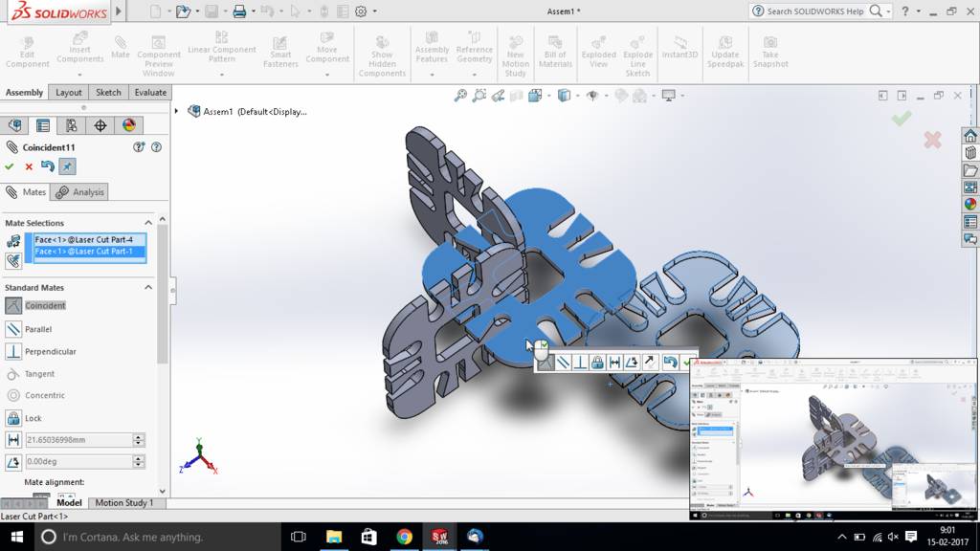Select the Concentric standard mate
The width and height of the screenshot is (980, 551).
click(x=35, y=395)
